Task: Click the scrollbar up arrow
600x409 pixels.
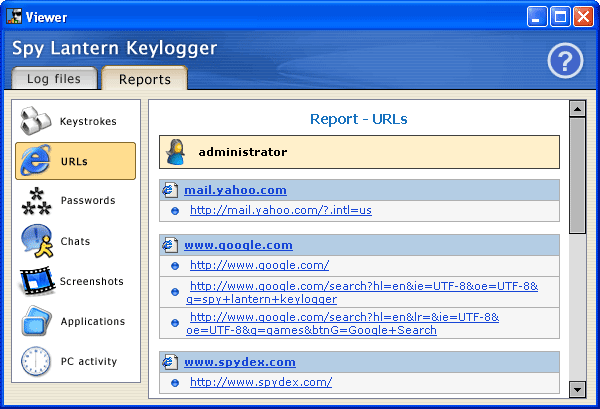Action: (x=577, y=109)
